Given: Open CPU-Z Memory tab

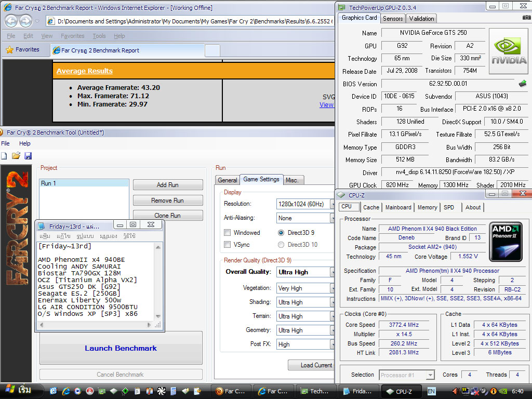Looking at the screenshot, I should [x=427, y=207].
